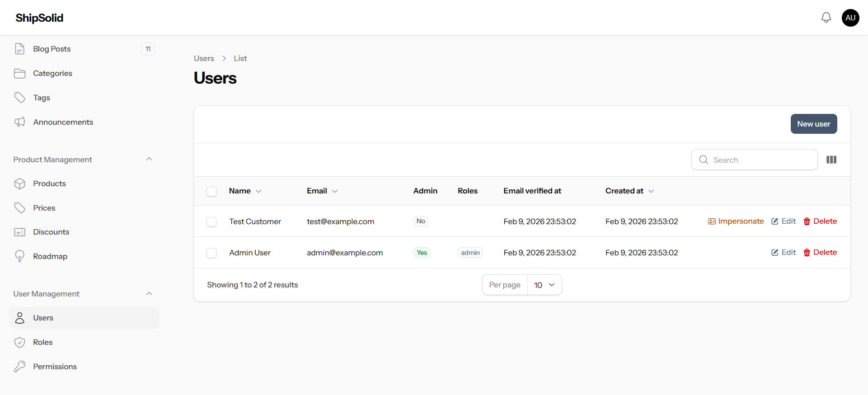Screen dimensions: 868x395
Task: Select the Test Customer row checkbox
Action: click(x=211, y=222)
